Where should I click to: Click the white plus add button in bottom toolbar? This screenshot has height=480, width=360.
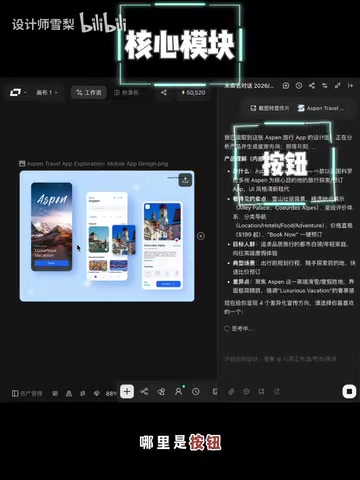(x=127, y=391)
